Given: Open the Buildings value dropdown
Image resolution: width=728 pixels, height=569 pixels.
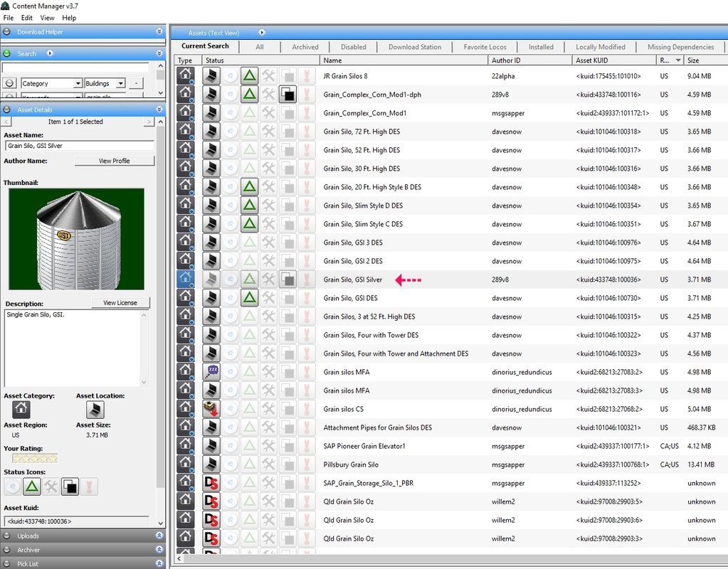Looking at the screenshot, I should click(x=121, y=83).
